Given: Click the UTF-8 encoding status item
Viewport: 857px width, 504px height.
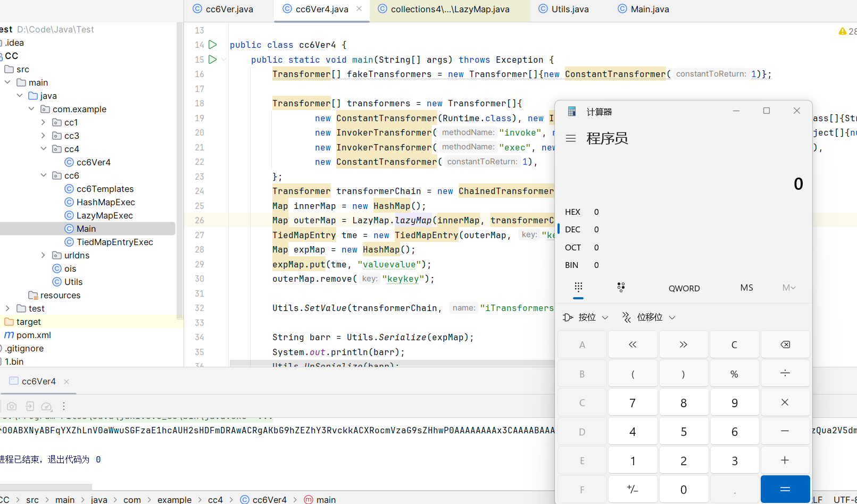Looking at the screenshot, I should coord(845,499).
